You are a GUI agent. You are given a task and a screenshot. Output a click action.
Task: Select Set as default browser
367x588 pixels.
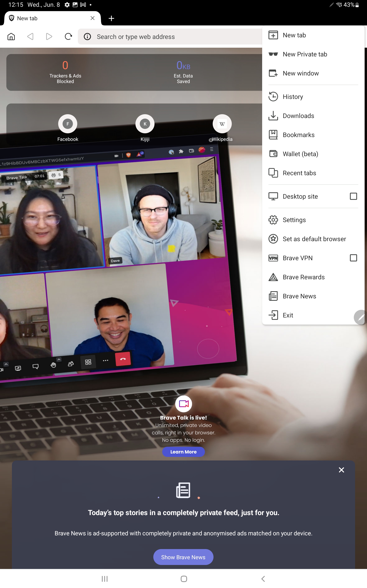(313, 239)
